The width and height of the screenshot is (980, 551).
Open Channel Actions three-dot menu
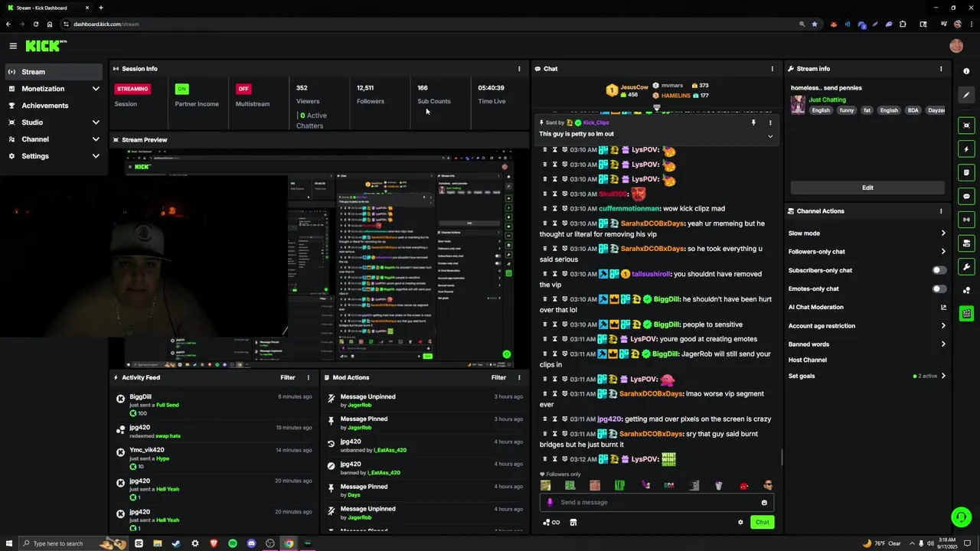click(x=941, y=211)
